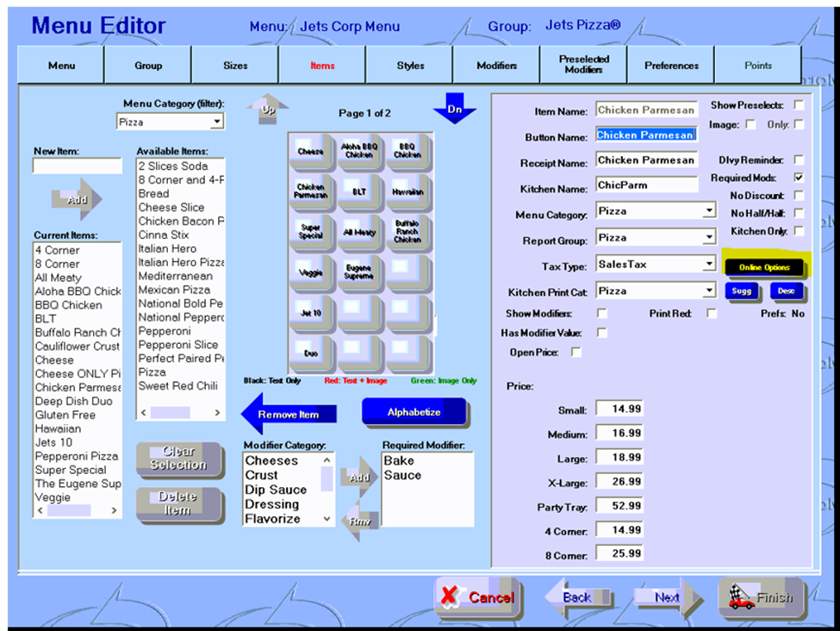Click the Alphabetize button

point(414,412)
